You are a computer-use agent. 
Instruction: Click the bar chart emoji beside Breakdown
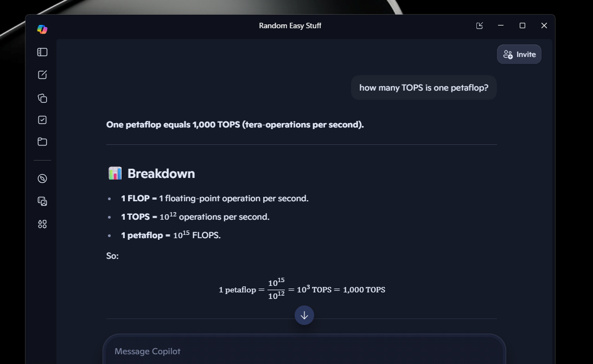[x=115, y=174]
